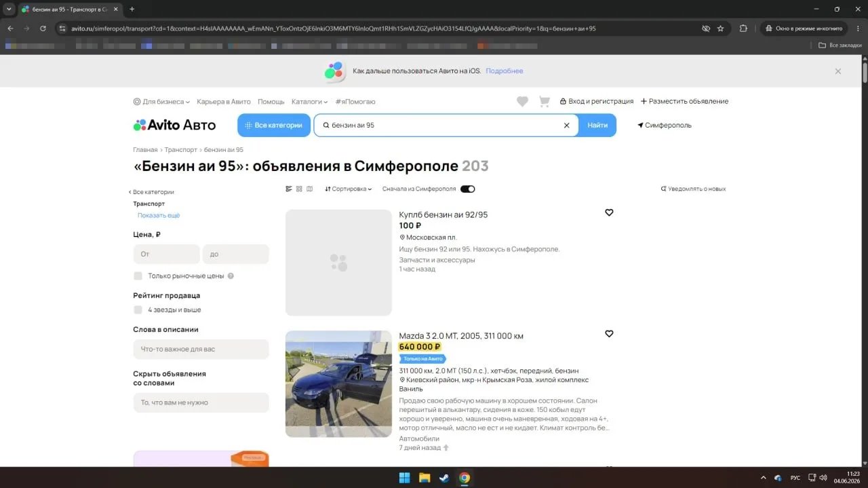The image size is (868, 488).
Task: Open tracking protection eye icon in address bar
Action: pos(706,29)
